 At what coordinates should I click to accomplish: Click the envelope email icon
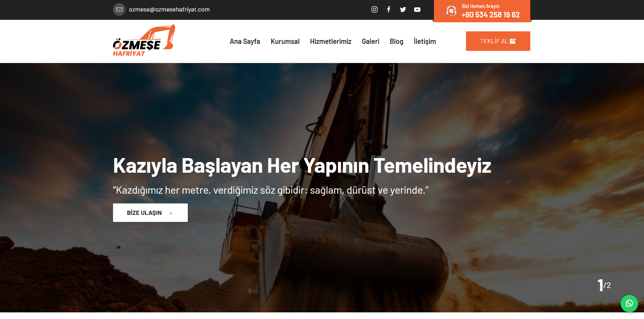click(x=120, y=9)
